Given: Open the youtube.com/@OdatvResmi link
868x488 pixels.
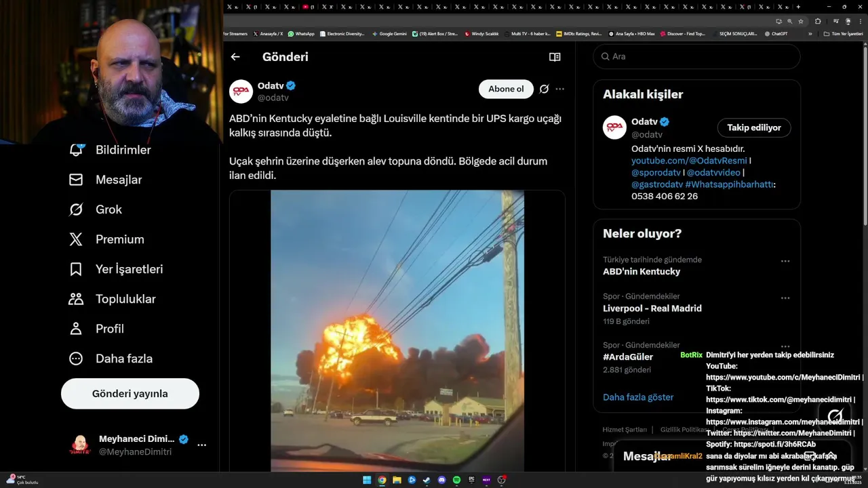Looking at the screenshot, I should (x=689, y=161).
